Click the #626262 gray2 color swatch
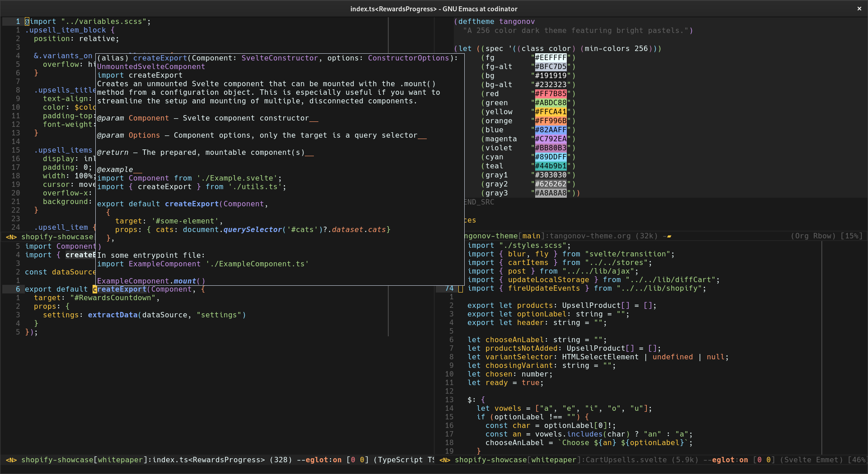This screenshot has width=868, height=474. point(551,184)
